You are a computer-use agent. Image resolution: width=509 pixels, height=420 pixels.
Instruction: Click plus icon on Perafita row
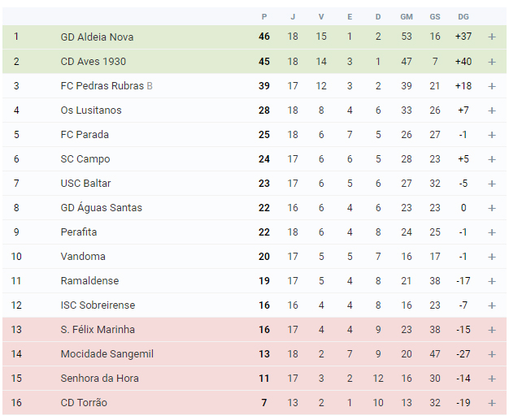click(491, 232)
